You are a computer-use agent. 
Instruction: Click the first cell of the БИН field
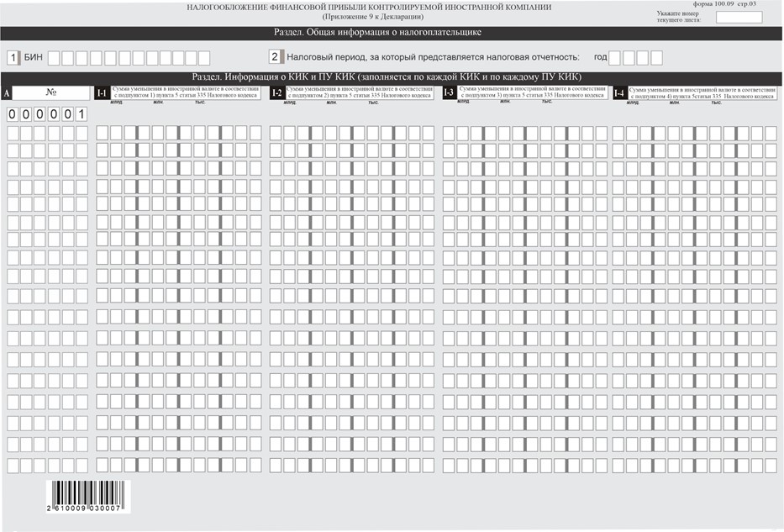54,58
